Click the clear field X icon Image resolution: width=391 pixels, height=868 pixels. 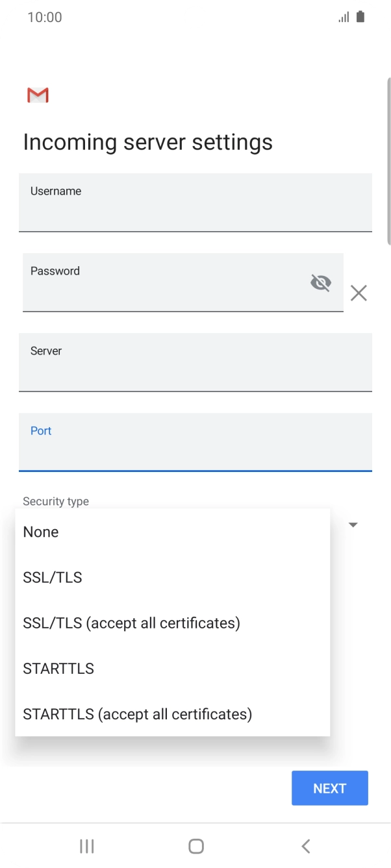coord(359,293)
